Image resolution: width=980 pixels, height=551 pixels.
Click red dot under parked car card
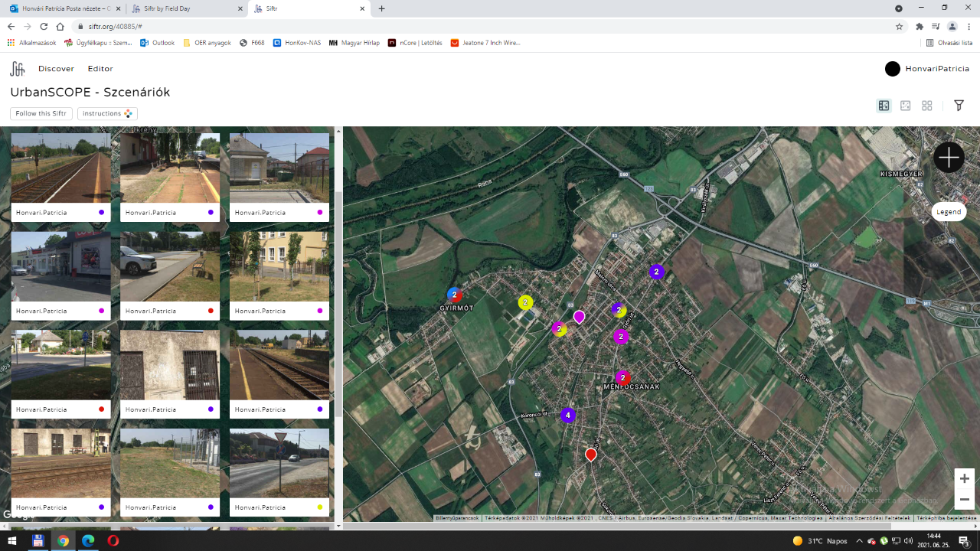[x=211, y=311]
